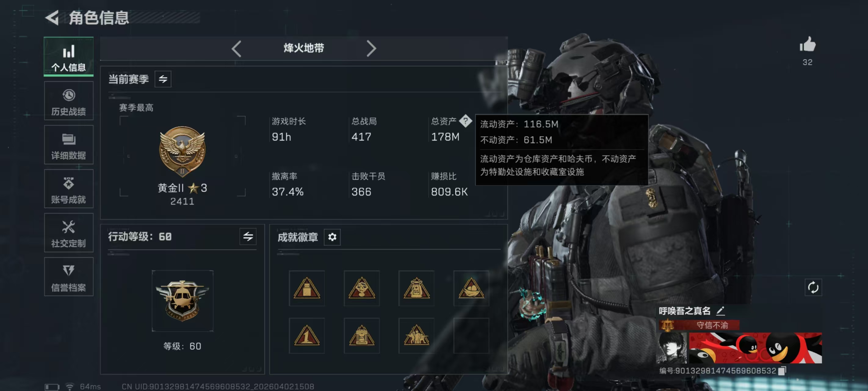
Task: Toggle the 行动等级 swap button
Action: (x=248, y=236)
